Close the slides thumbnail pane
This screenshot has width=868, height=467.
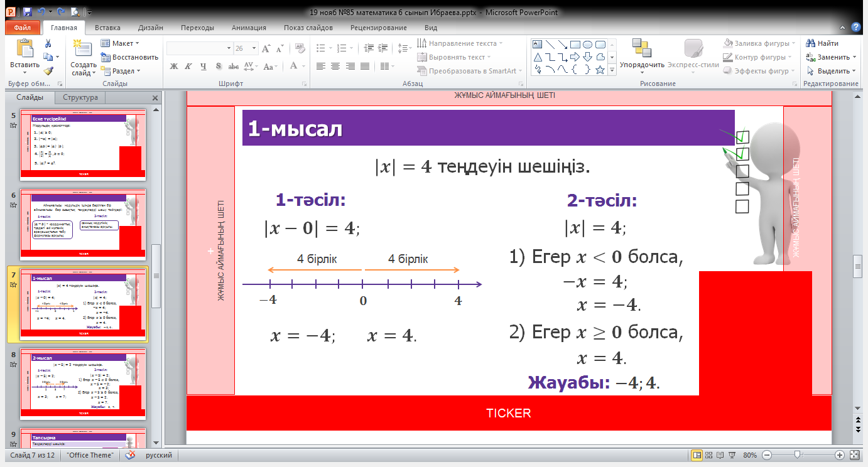tap(156, 98)
